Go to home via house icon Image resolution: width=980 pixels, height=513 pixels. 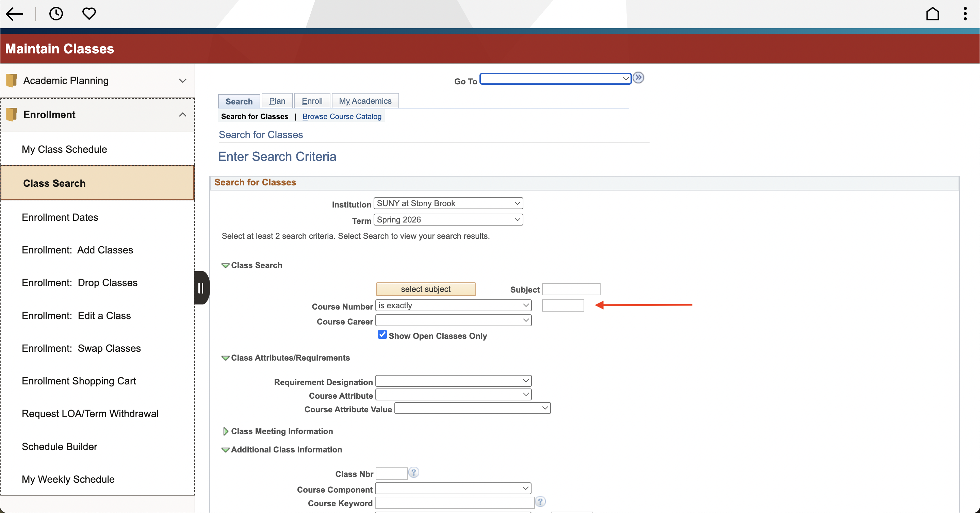click(932, 14)
